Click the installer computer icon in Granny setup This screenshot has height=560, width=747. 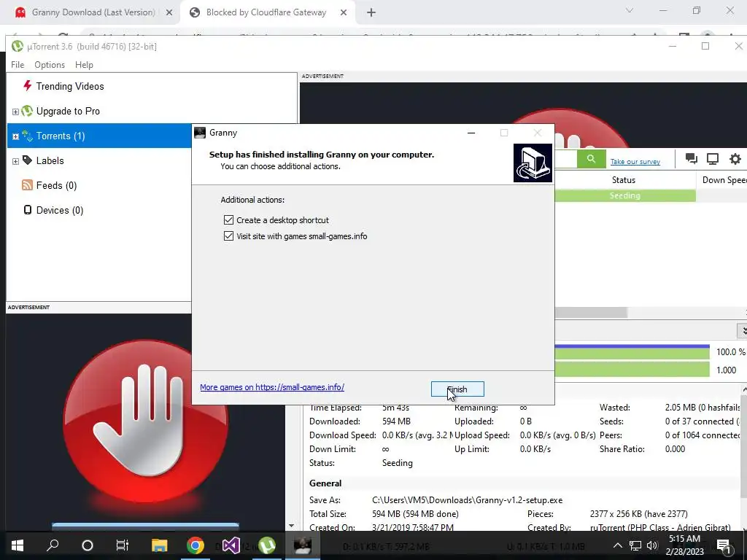click(533, 163)
